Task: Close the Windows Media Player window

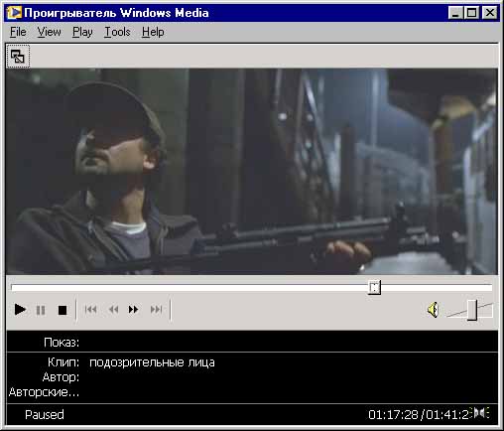Action: coord(490,13)
